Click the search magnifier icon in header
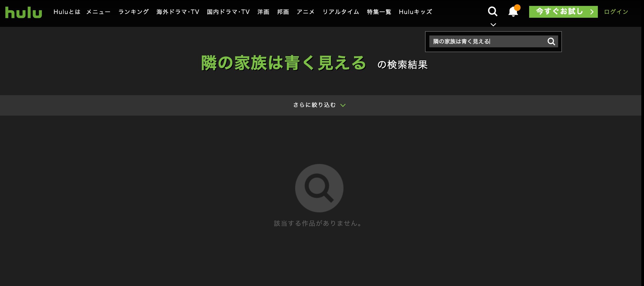This screenshot has height=286, width=644. click(493, 12)
